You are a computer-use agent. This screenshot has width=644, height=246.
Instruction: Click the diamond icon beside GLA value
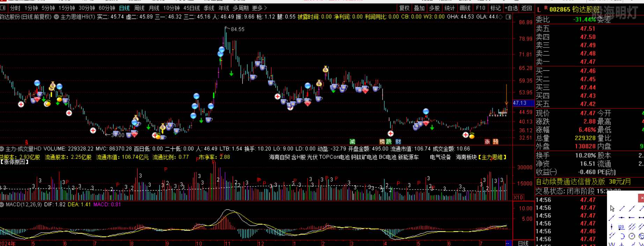pyautogui.click(x=501, y=17)
